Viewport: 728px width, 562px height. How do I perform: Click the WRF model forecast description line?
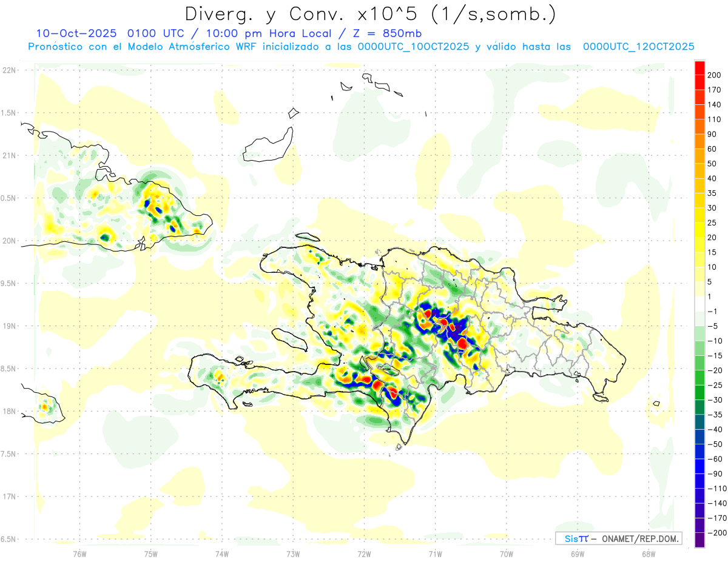(x=360, y=47)
